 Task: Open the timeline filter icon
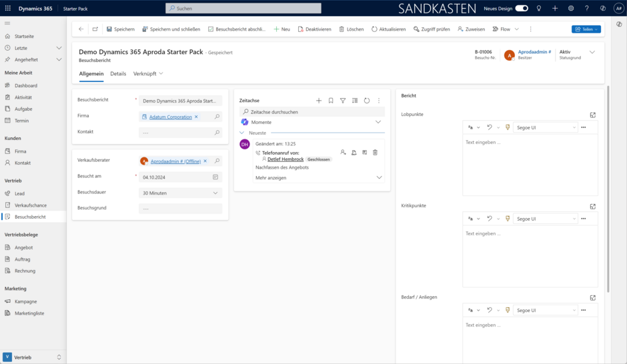(x=343, y=101)
